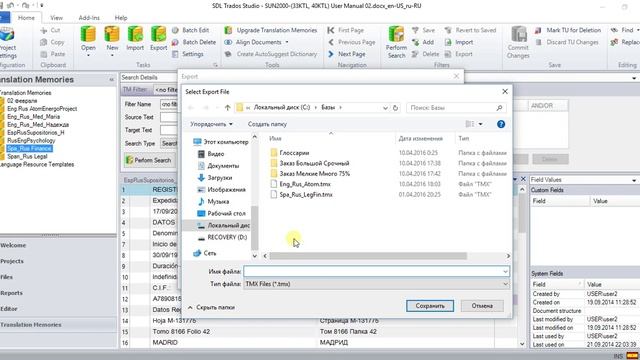Image resolution: width=640 pixels, height=360 pixels.
Task: Click Perform Search button in Search Details
Action: [x=149, y=160]
